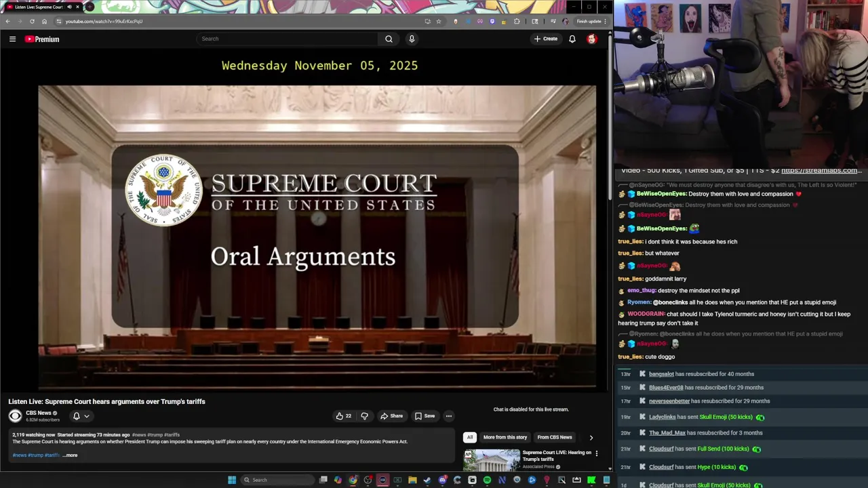This screenshot has height=488, width=868.
Task: Open the CBS News channel avatar
Action: point(15,415)
